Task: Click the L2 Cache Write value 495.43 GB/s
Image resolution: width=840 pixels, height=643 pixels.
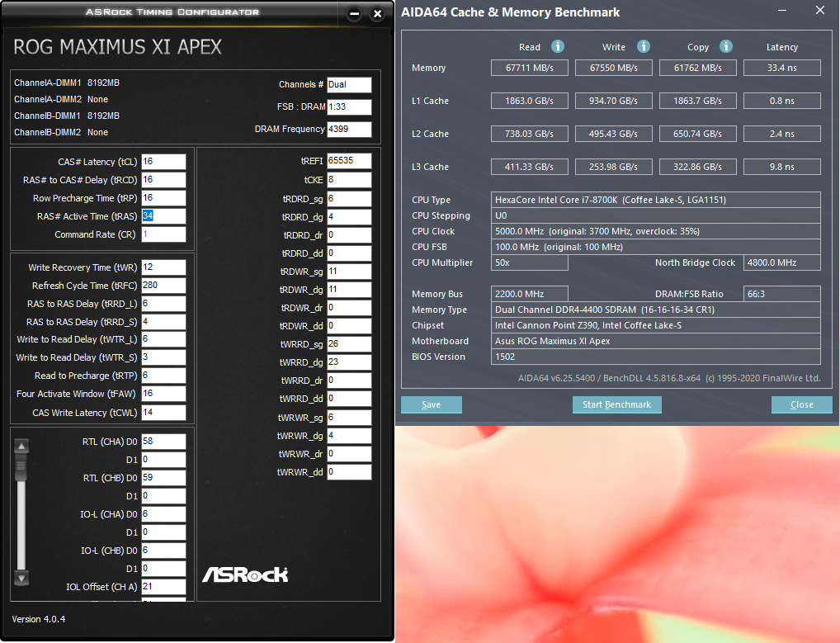Action: 614,134
